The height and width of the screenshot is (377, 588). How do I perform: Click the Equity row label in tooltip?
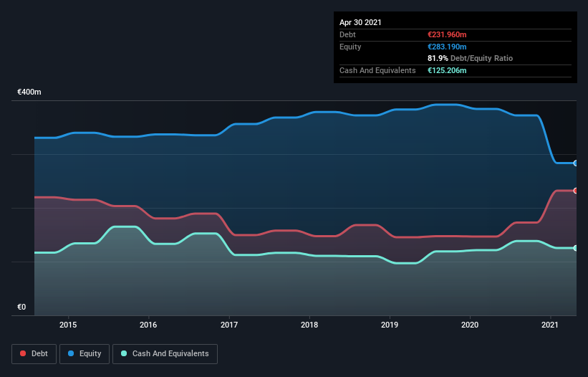(x=350, y=47)
